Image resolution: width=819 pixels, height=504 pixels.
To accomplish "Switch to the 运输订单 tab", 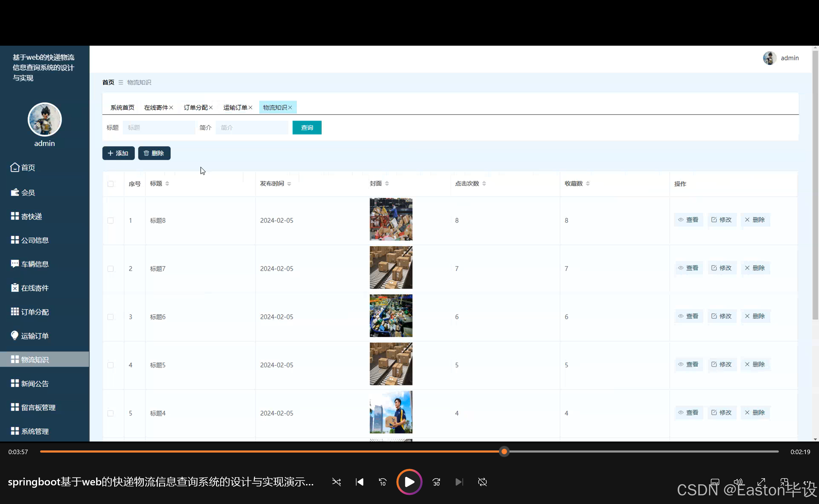I will click(x=235, y=107).
